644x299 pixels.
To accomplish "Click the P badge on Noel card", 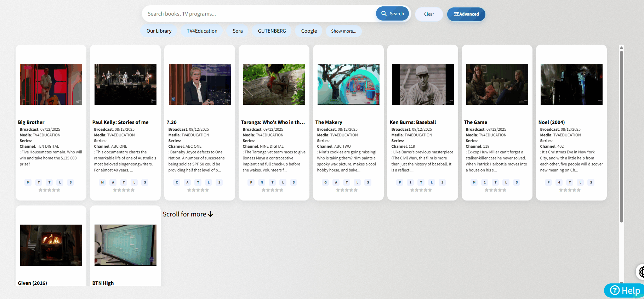I will [548, 182].
